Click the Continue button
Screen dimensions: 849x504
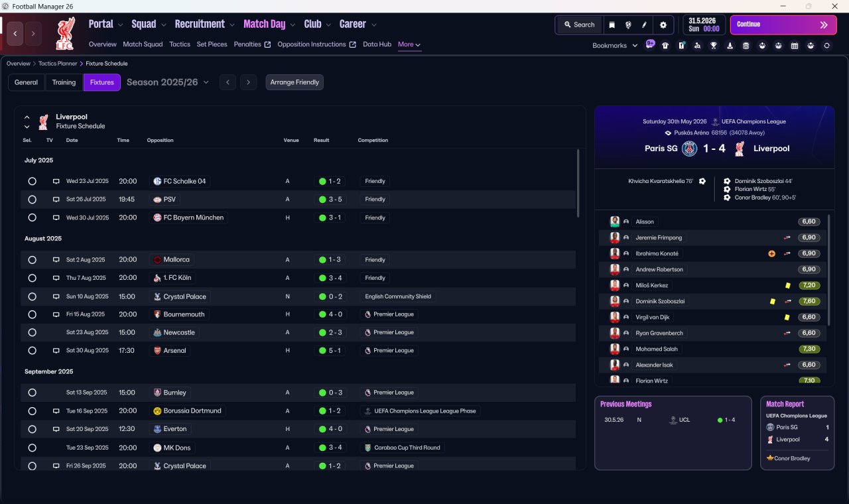click(x=783, y=25)
